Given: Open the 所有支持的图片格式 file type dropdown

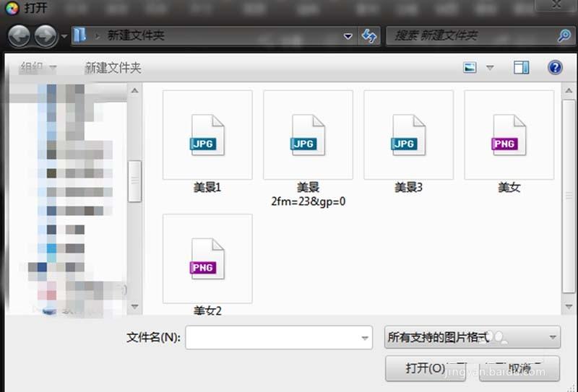Looking at the screenshot, I should click(473, 337).
